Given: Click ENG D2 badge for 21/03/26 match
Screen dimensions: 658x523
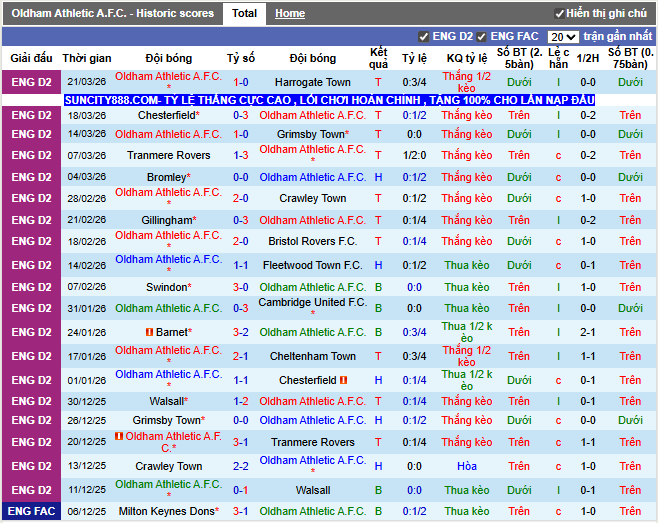Looking at the screenshot, I should (x=31, y=82).
